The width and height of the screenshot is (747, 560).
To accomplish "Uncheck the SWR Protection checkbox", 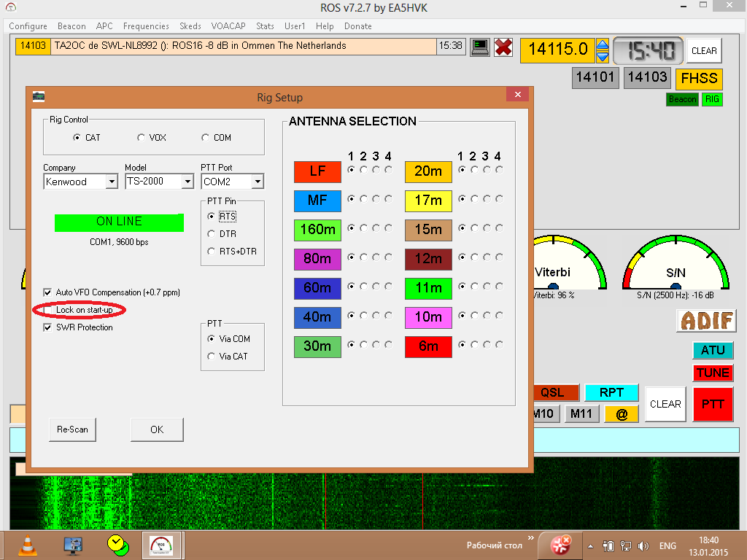I will (49, 327).
